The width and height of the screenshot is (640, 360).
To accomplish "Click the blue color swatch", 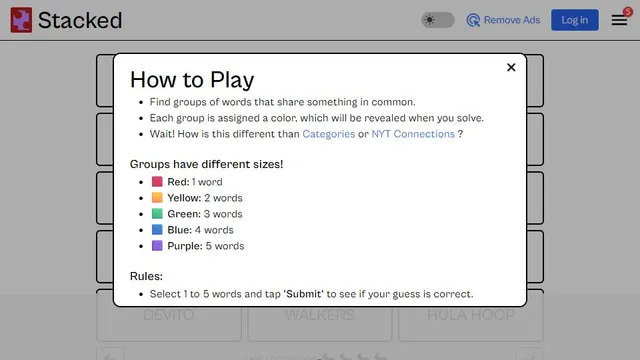I will pyautogui.click(x=157, y=229).
